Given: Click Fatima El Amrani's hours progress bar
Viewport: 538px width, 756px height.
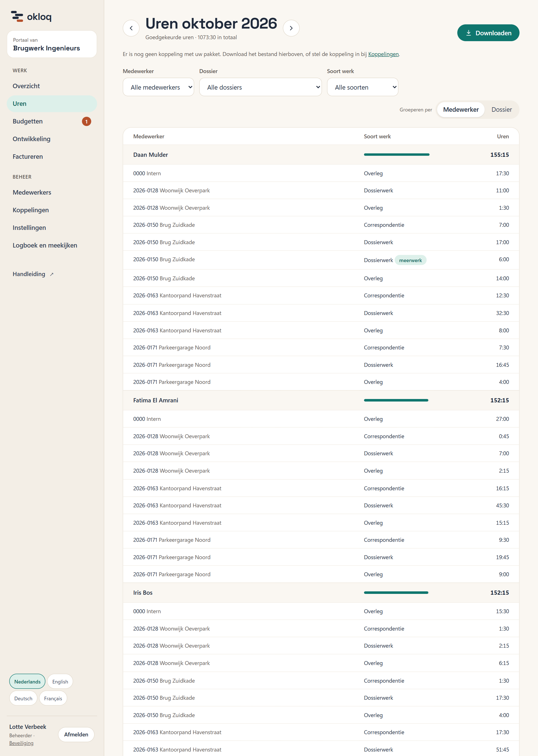Looking at the screenshot, I should (x=396, y=400).
